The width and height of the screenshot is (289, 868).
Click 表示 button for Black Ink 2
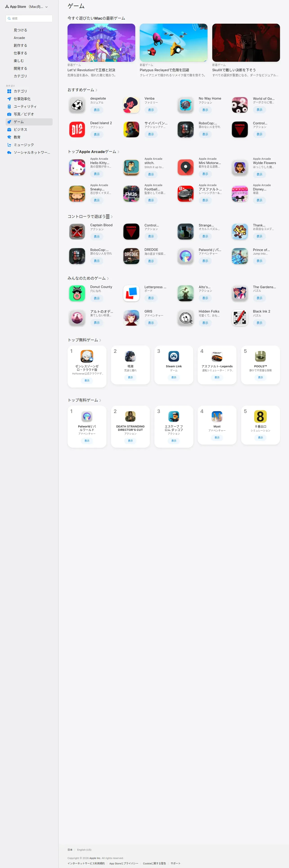coord(259,323)
